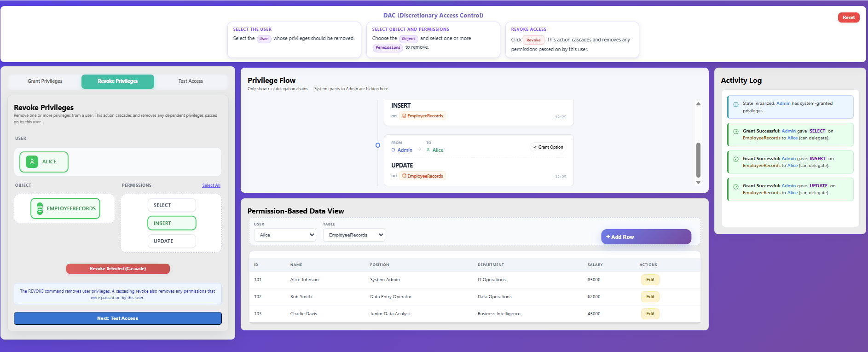Click the Admin user icon in Privilege Flow
Screen dimensions: 868x352
pyautogui.click(x=393, y=150)
